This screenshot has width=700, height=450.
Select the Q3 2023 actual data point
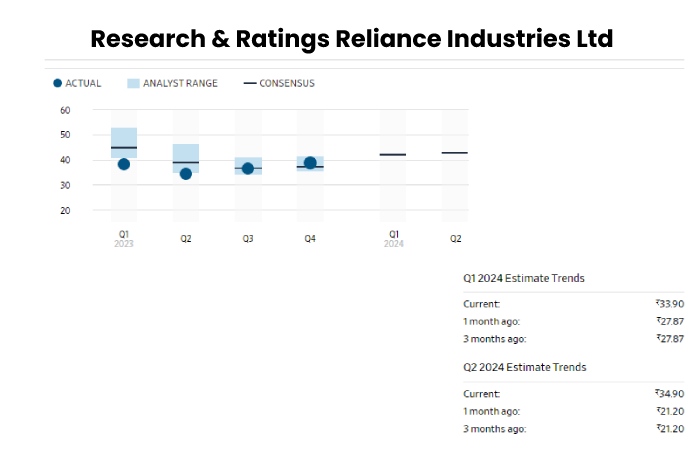pyautogui.click(x=248, y=169)
